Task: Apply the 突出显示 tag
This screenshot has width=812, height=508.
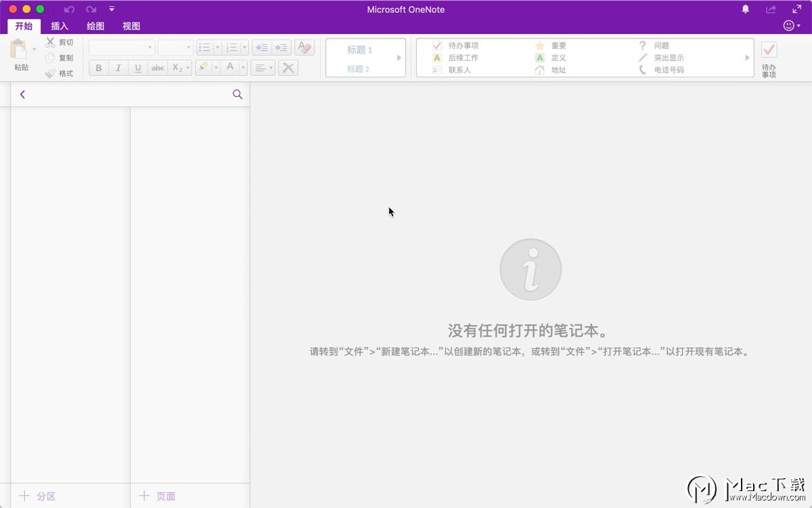Action: [x=661, y=58]
